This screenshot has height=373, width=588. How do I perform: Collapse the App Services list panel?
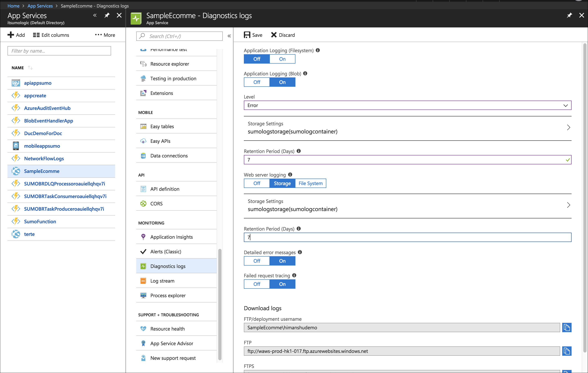[95, 16]
